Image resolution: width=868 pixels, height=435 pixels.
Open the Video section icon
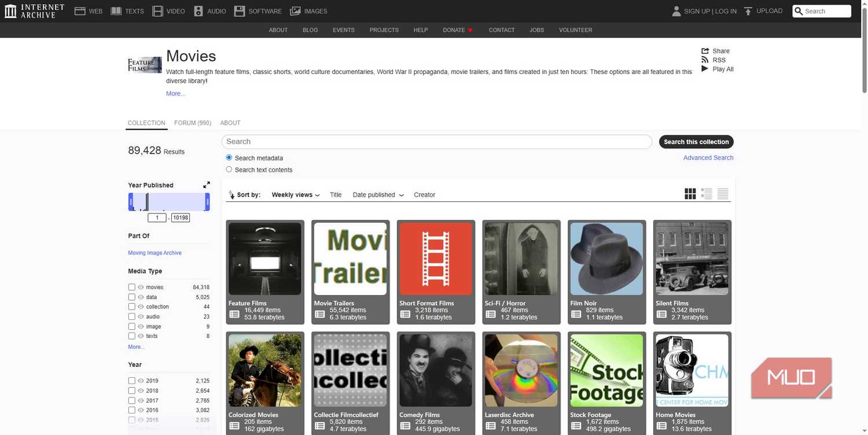click(x=157, y=11)
